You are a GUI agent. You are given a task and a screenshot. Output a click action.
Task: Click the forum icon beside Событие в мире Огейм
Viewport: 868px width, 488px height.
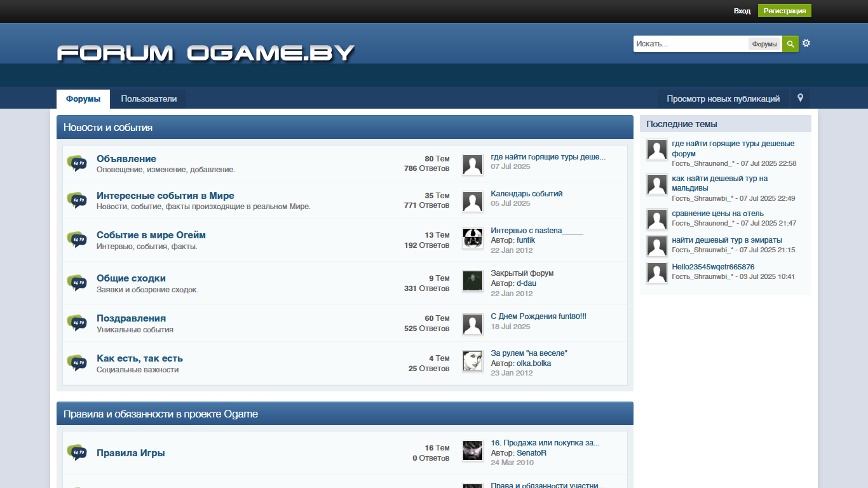(x=77, y=240)
